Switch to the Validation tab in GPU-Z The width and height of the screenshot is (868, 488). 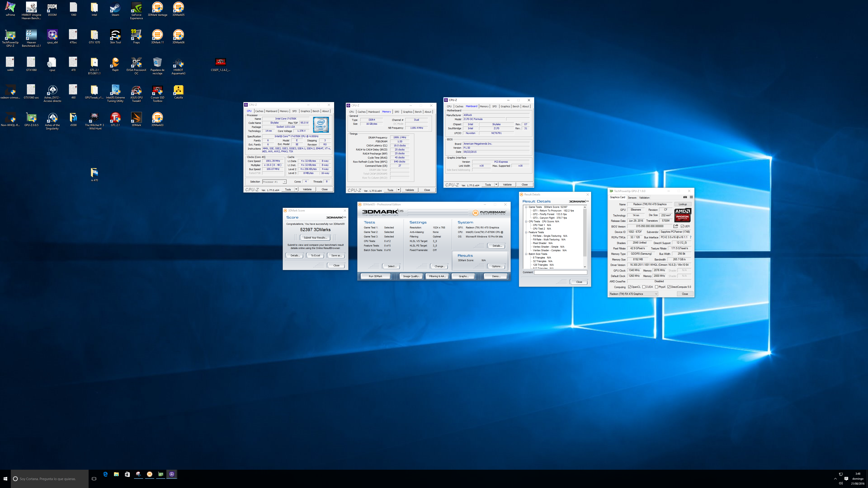coord(644,198)
